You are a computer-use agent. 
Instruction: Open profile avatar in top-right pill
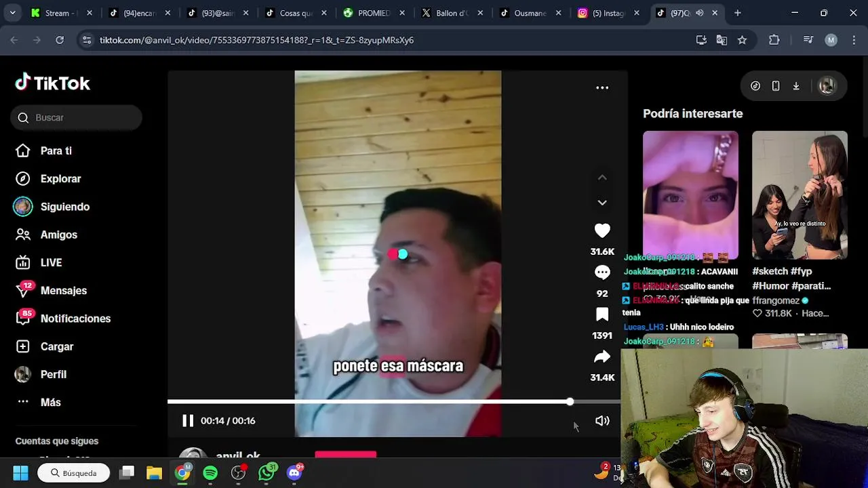[827, 86]
